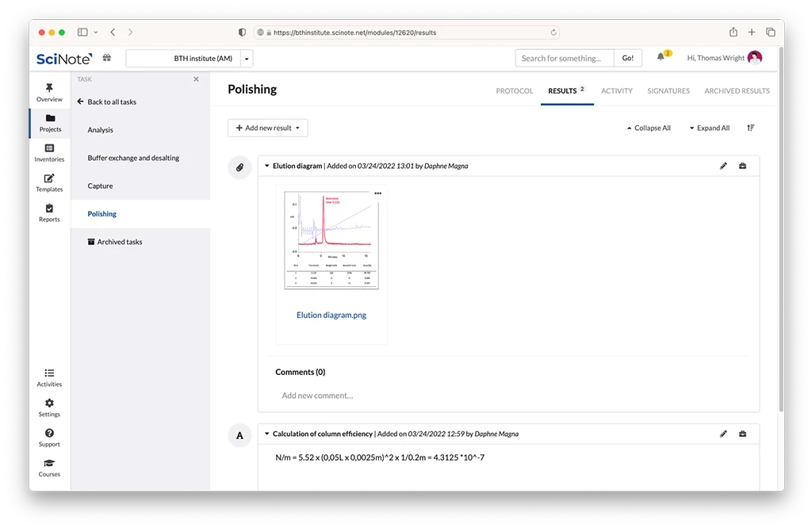812x528 pixels.
Task: Edit the Elution diagram result with pencil icon
Action: (x=723, y=166)
